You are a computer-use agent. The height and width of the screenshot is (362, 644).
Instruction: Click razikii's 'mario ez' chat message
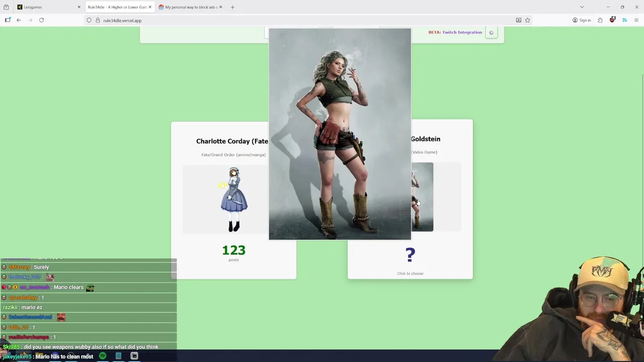[x=32, y=307]
